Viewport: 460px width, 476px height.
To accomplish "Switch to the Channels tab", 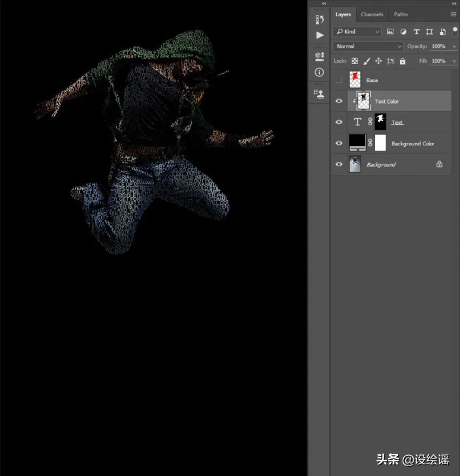I will [372, 14].
